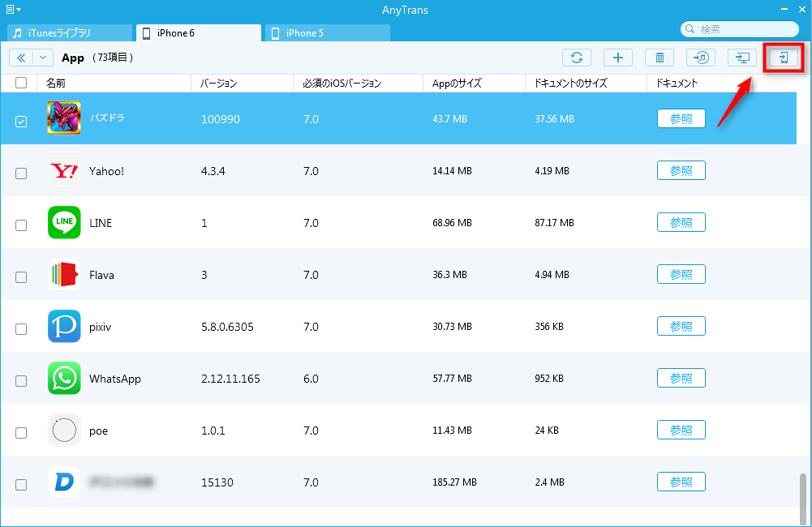This screenshot has height=527, width=812.
Task: Switch to iPhone 5 tab
Action: (327, 33)
